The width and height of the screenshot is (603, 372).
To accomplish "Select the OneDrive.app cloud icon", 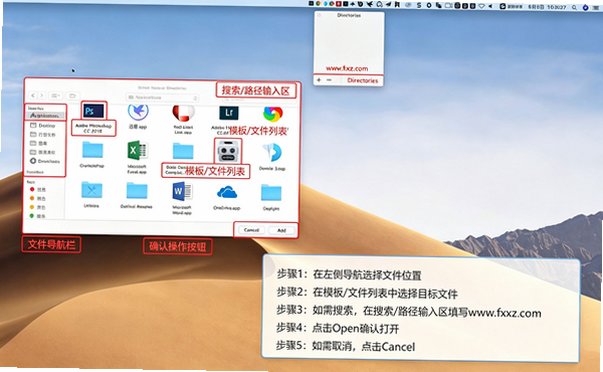I will tap(227, 192).
